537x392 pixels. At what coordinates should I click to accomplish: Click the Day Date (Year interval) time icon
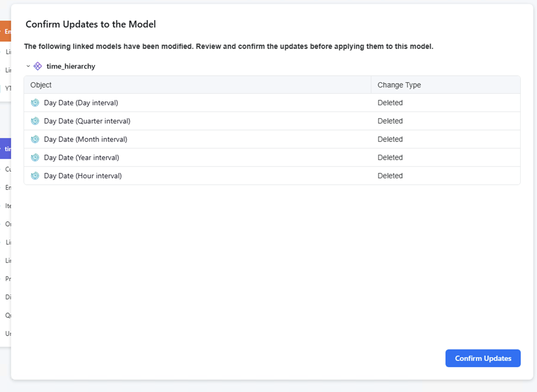(35, 157)
